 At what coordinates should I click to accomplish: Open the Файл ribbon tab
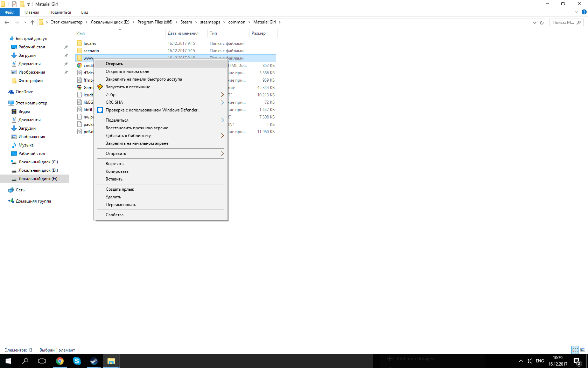tap(10, 12)
